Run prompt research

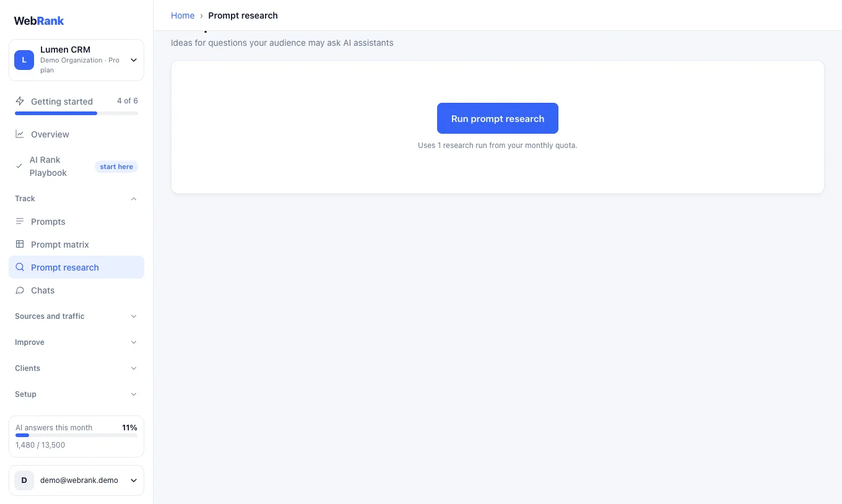(x=498, y=118)
